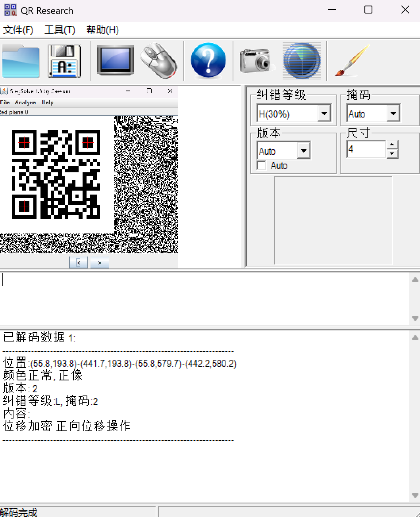Maximize the QR Research window

368,10
